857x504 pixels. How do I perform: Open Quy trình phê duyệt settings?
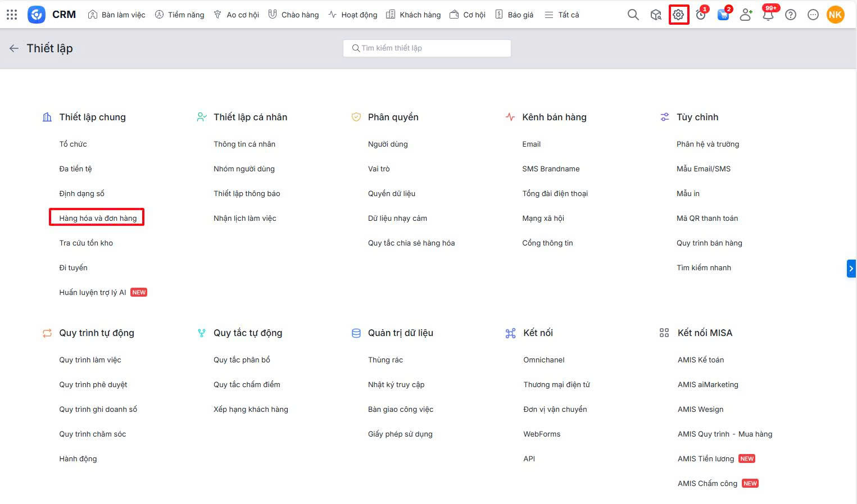[93, 384]
